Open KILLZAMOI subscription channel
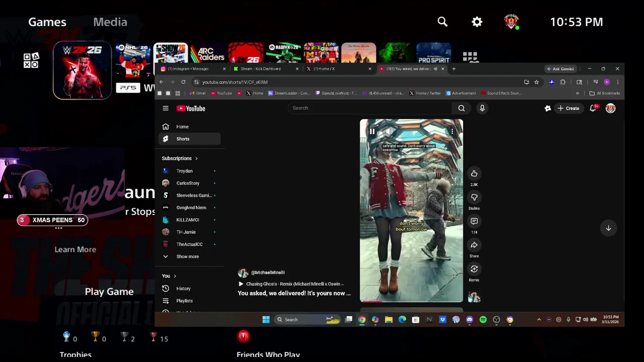This screenshot has height=362, width=644. coord(189,220)
